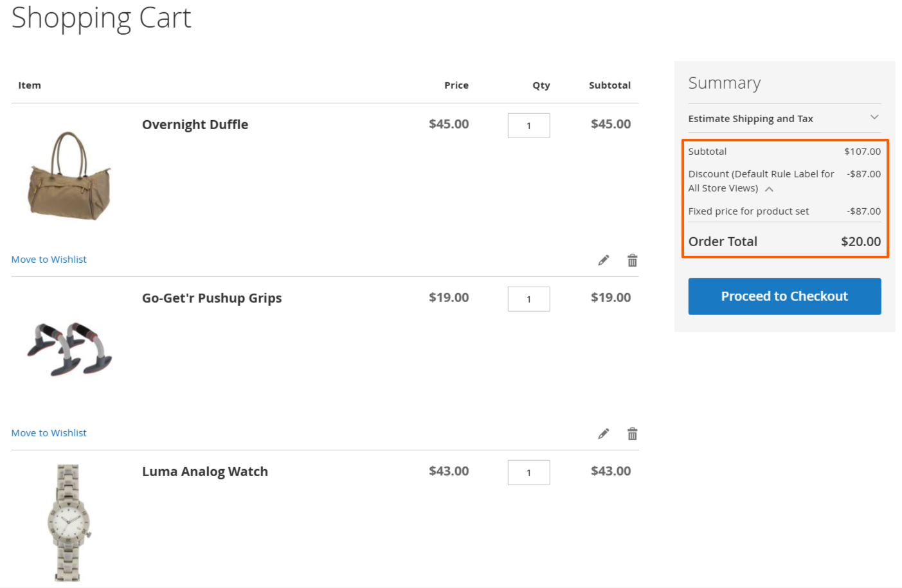Click the Overnight Duffle quantity field
The image size is (902, 588).
tap(528, 125)
